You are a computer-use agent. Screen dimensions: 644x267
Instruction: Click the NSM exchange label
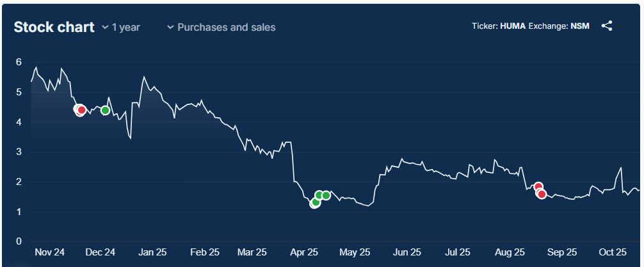click(x=579, y=27)
